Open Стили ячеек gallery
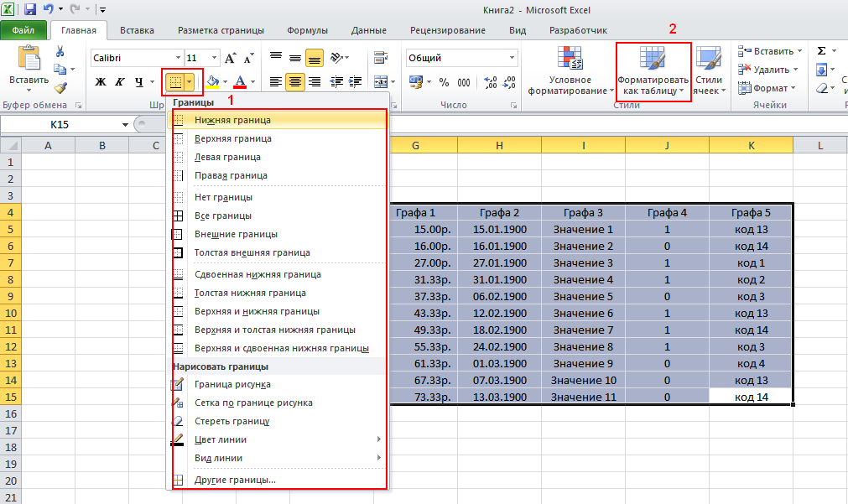Viewport: 848px width, 504px height. (x=709, y=70)
